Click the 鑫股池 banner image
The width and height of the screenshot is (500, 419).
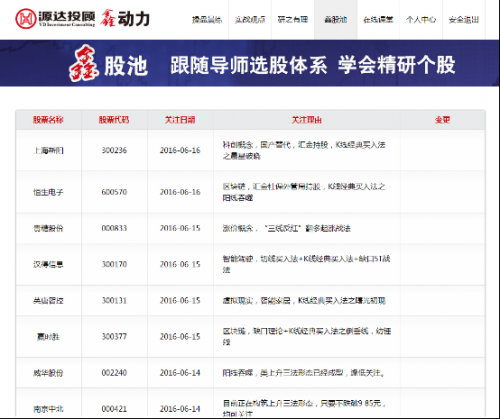pos(250,63)
